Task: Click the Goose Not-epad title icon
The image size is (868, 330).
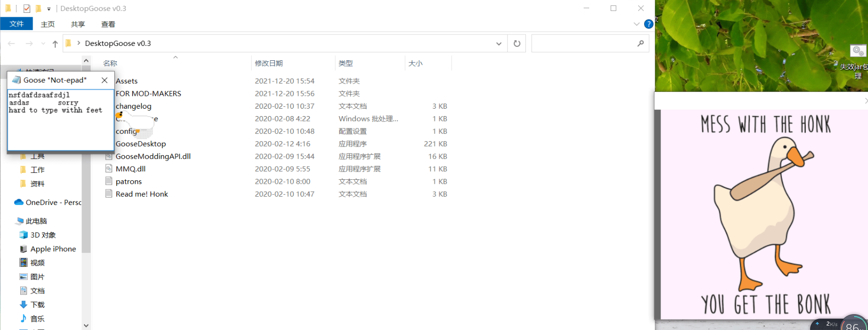Action: (x=16, y=80)
